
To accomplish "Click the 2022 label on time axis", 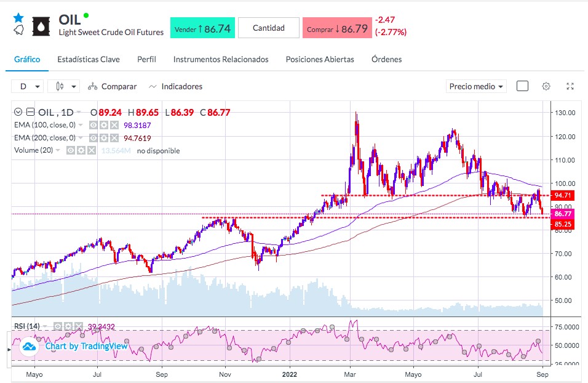I will point(290,374).
